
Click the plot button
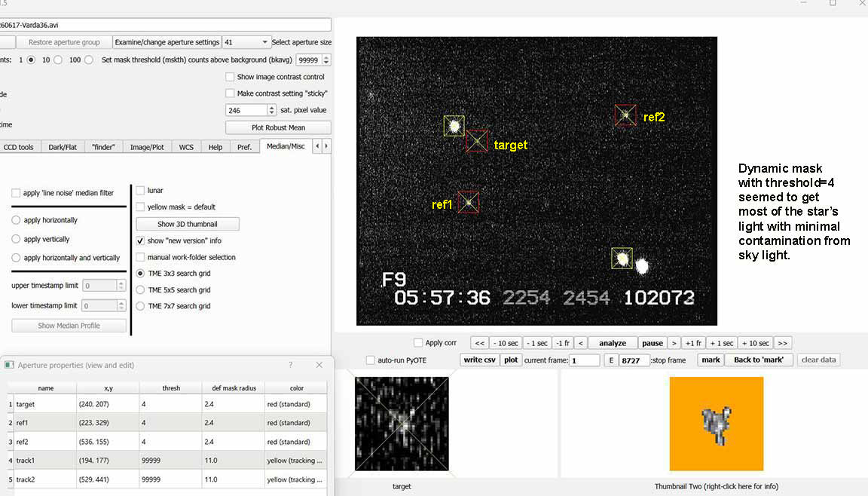[x=511, y=360]
